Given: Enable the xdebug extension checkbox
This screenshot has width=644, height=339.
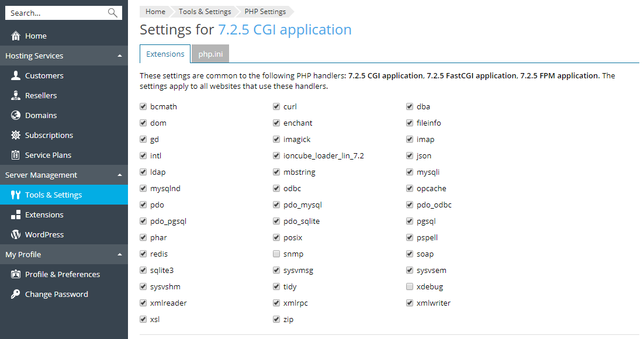Looking at the screenshot, I should click(x=410, y=287).
